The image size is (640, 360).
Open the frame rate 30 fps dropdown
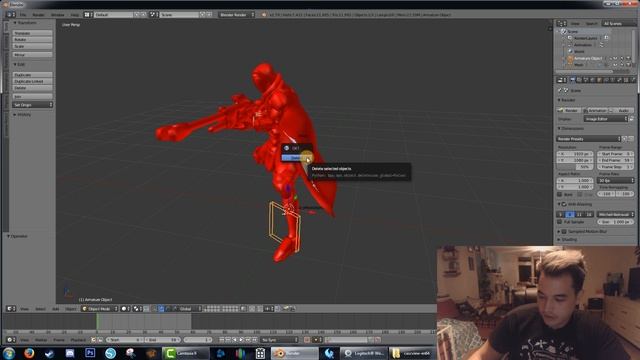point(616,180)
